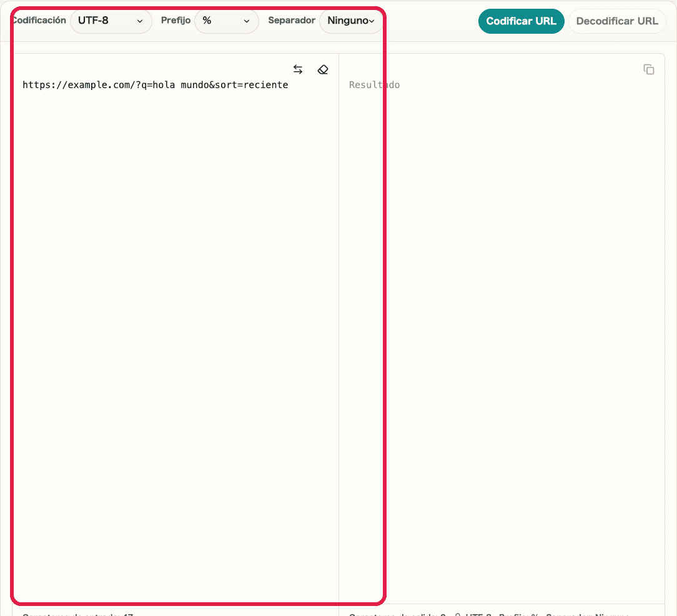This screenshot has width=677, height=616.
Task: Click the swap direction icon next to eraser
Action: pyautogui.click(x=298, y=69)
